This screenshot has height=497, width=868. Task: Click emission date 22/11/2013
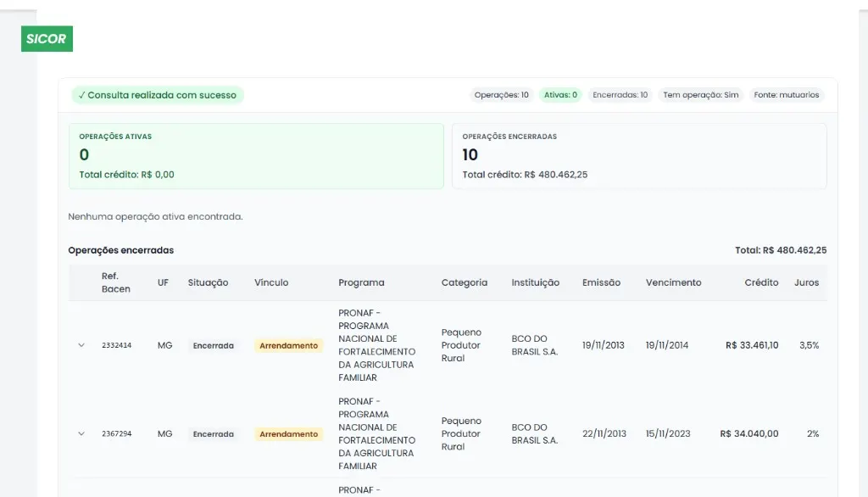point(604,434)
